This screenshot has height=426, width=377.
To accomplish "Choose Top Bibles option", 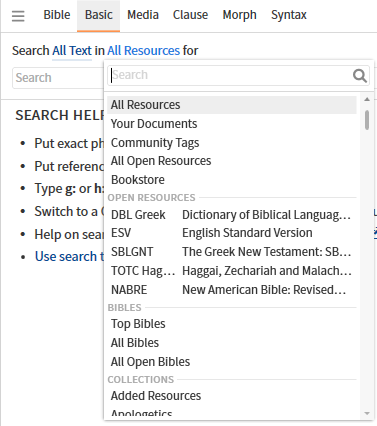I will click(x=232, y=324).
